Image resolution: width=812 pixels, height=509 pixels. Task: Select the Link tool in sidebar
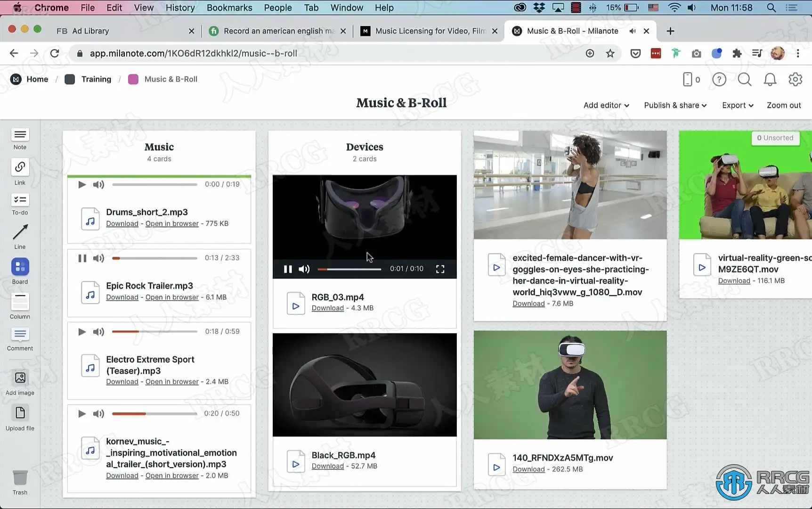point(20,172)
